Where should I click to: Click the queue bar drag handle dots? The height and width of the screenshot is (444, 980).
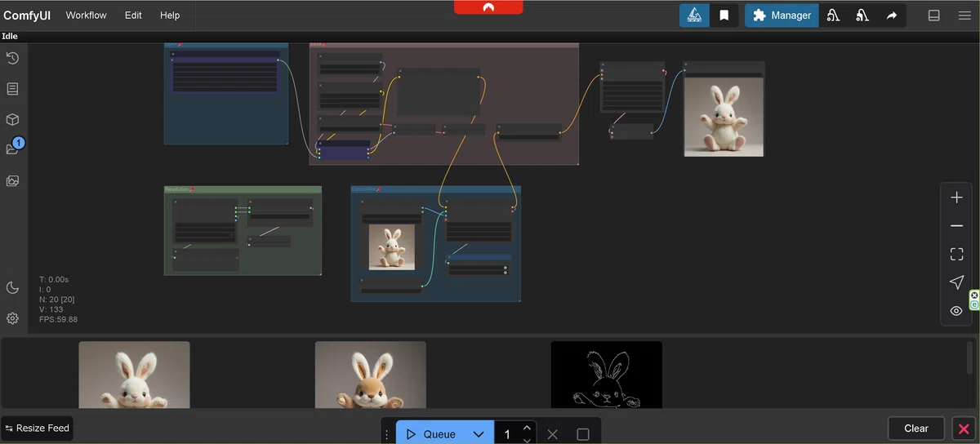[x=387, y=434]
